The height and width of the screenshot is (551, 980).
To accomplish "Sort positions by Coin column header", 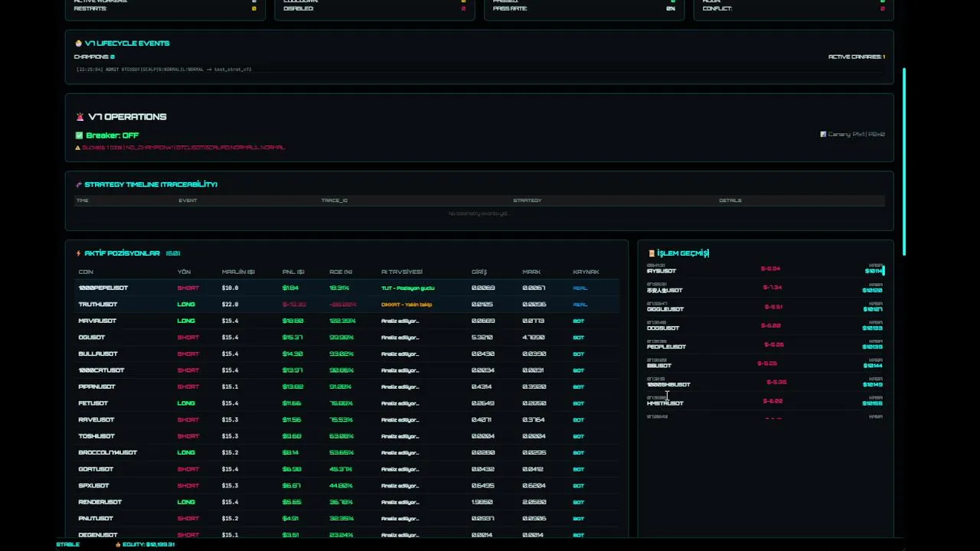I will (x=86, y=272).
